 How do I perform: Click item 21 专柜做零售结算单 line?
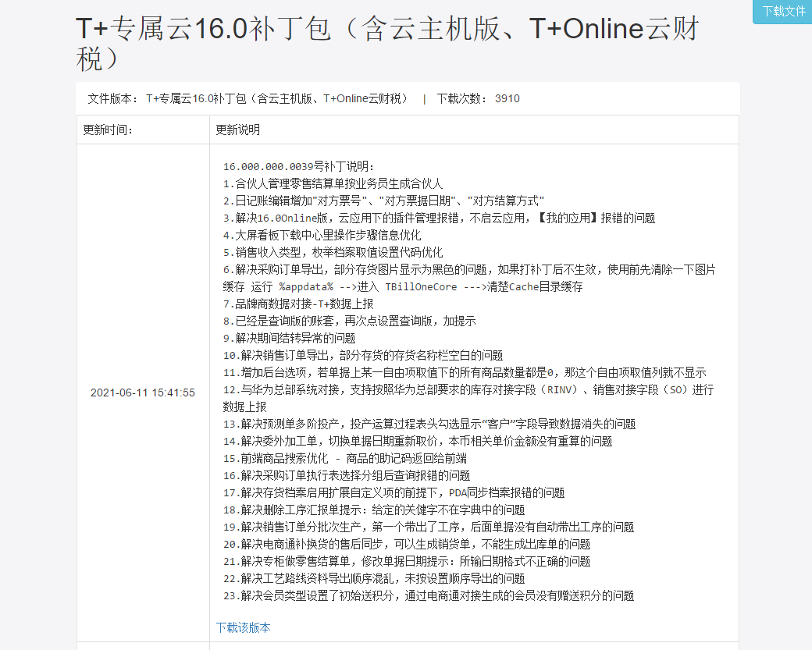tap(407, 560)
